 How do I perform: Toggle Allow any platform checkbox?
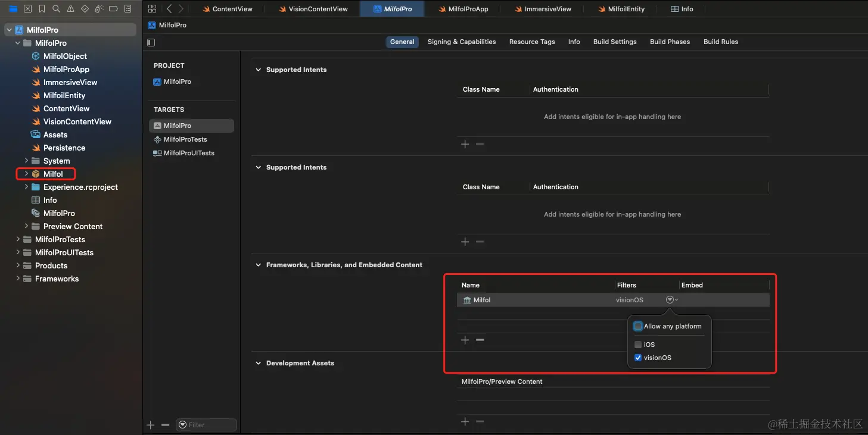(638, 326)
